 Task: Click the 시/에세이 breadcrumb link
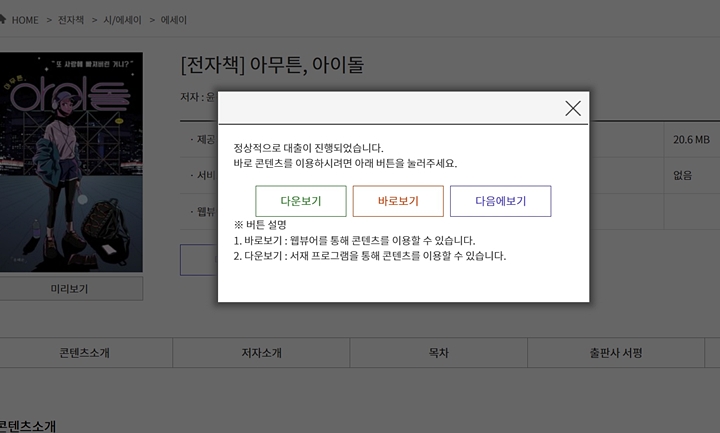coord(122,20)
